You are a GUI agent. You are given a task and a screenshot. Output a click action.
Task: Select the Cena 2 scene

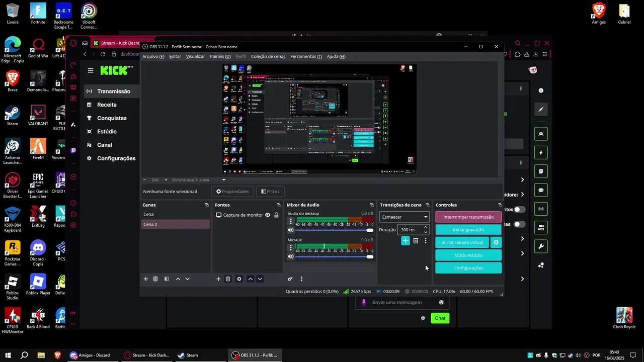(175, 224)
